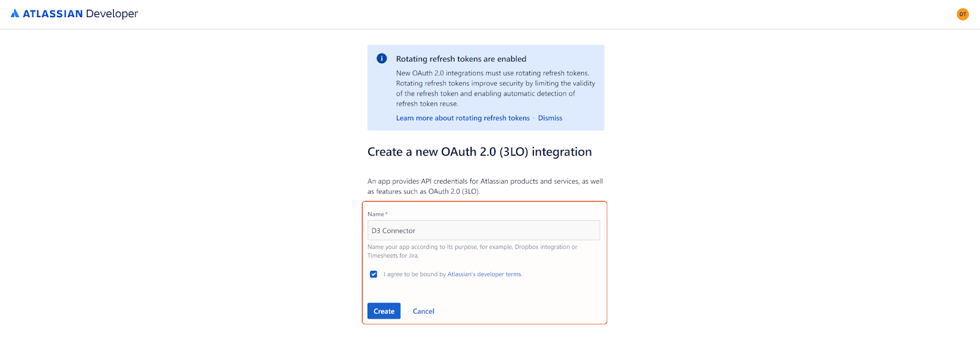Click the banner title about rotating tokens
The height and width of the screenshot is (351, 980).
pyautogui.click(x=461, y=59)
